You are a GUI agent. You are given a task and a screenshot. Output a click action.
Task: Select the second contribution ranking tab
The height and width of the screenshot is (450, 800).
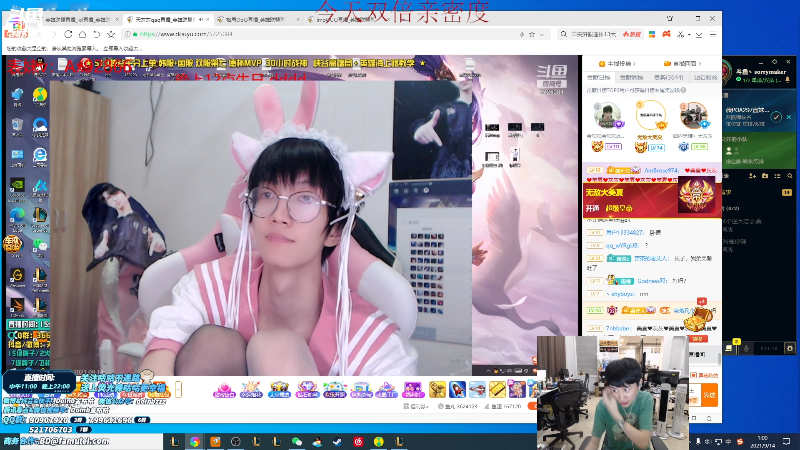631,78
